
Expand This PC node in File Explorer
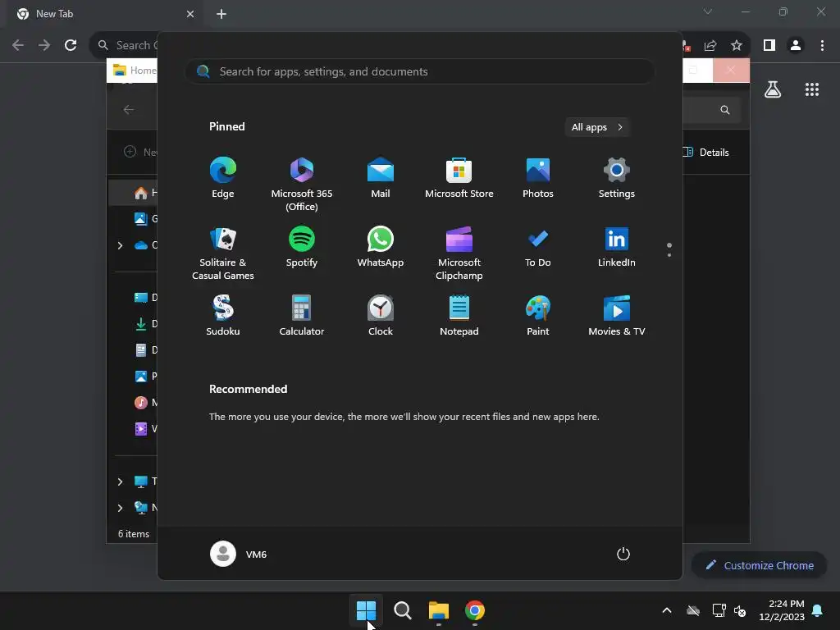[x=120, y=482]
